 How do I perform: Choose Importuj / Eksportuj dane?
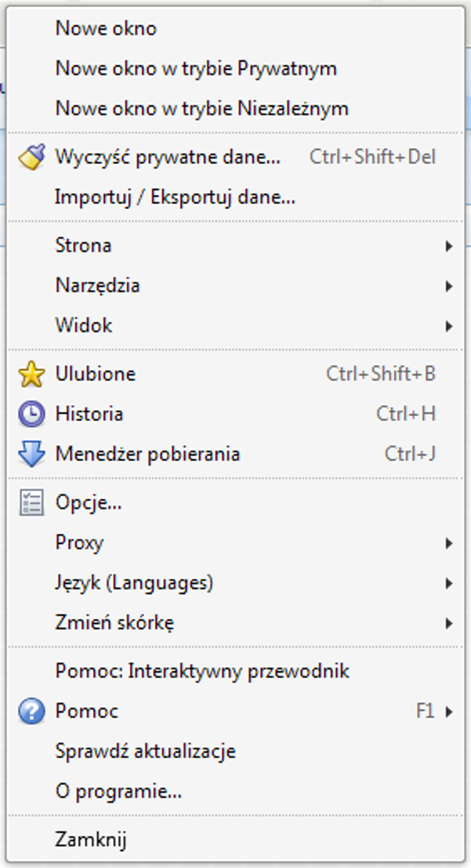[175, 197]
